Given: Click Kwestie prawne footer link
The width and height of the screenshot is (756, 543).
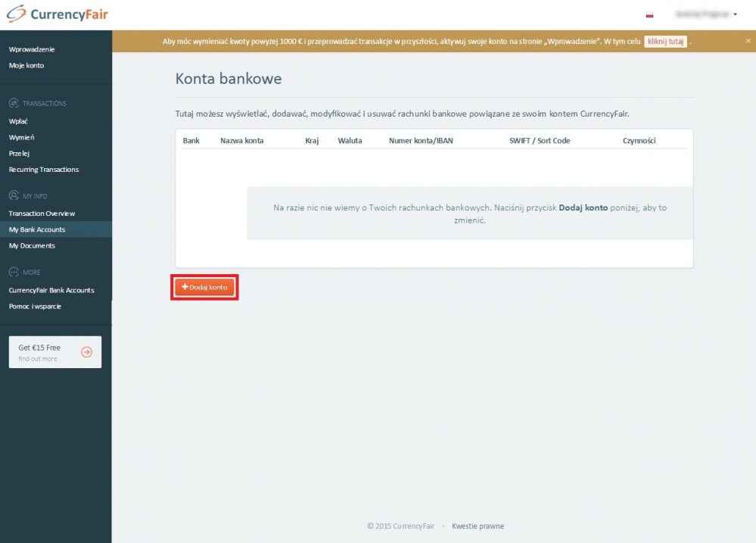Looking at the screenshot, I should pyautogui.click(x=478, y=526).
